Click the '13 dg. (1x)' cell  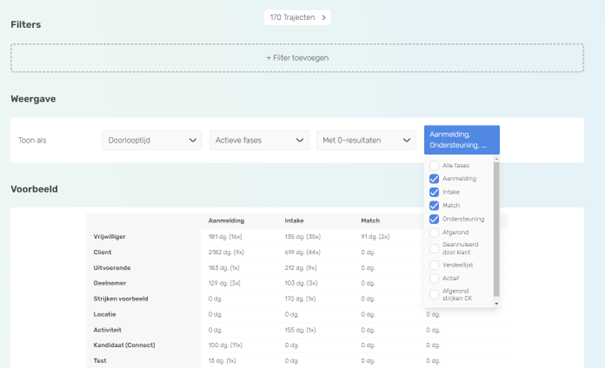point(222,361)
